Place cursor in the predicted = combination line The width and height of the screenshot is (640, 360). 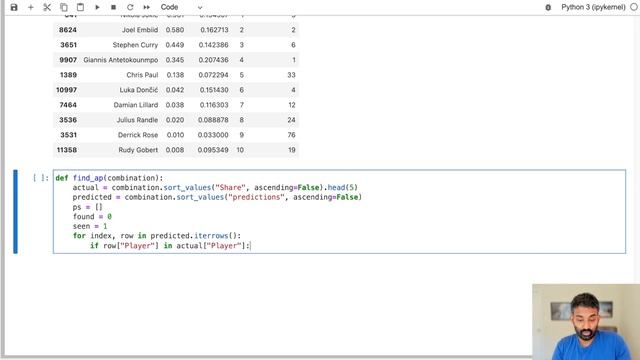tap(217, 197)
